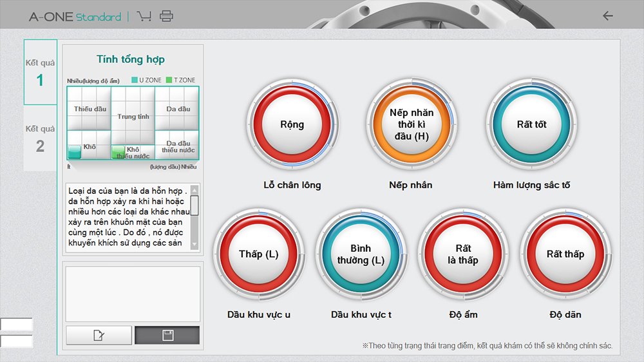This screenshot has width=644, height=362.
Task: Click the skin description scrollbar thumb
Action: 194,205
